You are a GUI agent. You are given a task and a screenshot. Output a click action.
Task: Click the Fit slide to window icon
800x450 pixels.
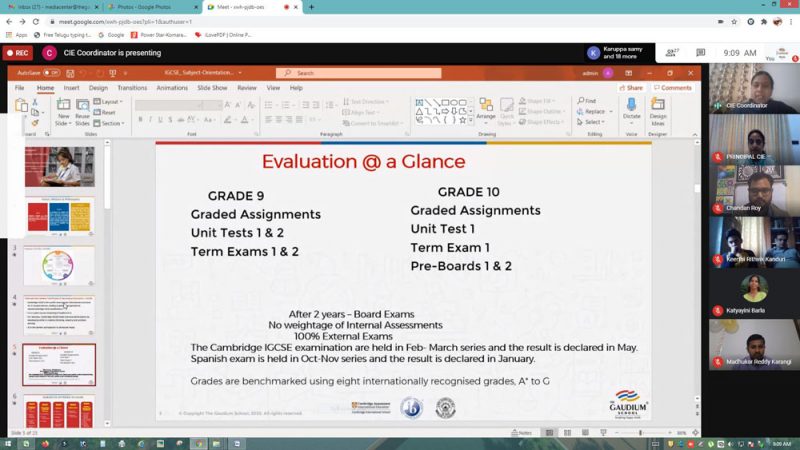tap(695, 433)
